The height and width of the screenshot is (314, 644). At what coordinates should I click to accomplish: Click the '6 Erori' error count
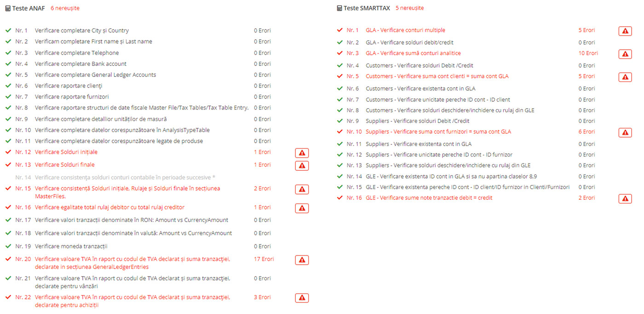click(x=586, y=132)
